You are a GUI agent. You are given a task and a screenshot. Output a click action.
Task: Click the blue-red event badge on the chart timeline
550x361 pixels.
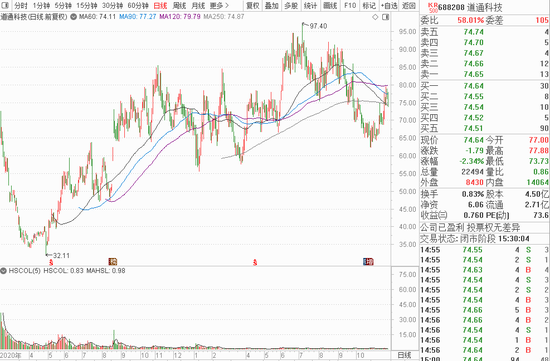(x=368, y=261)
